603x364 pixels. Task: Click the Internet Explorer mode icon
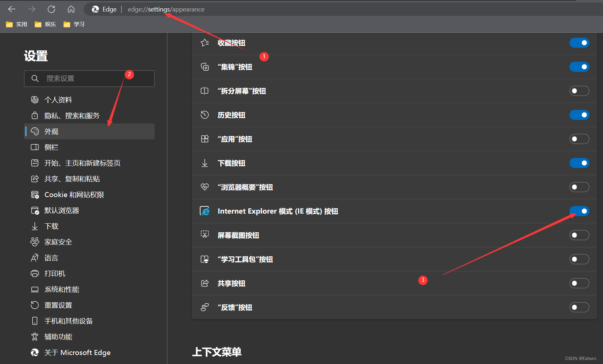coord(205,211)
